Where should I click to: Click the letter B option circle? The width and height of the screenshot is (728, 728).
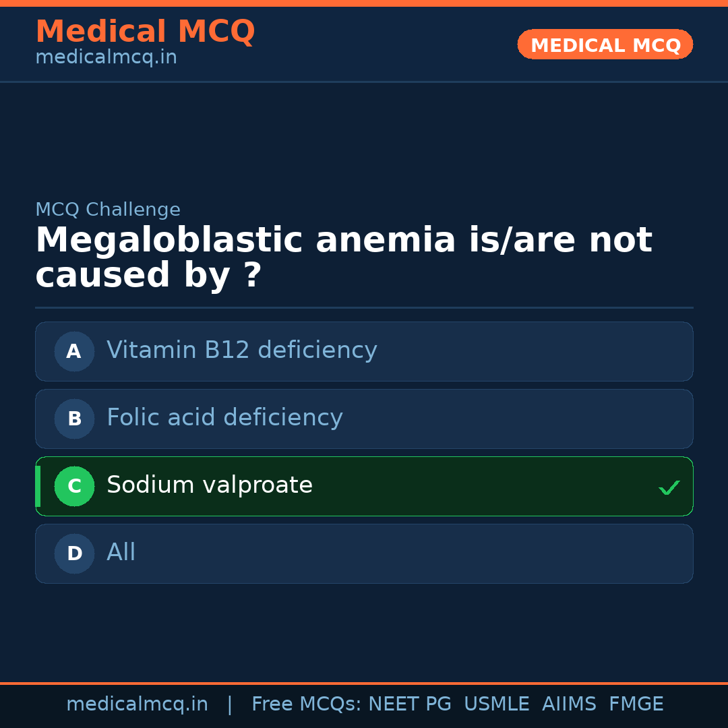pos(74,419)
